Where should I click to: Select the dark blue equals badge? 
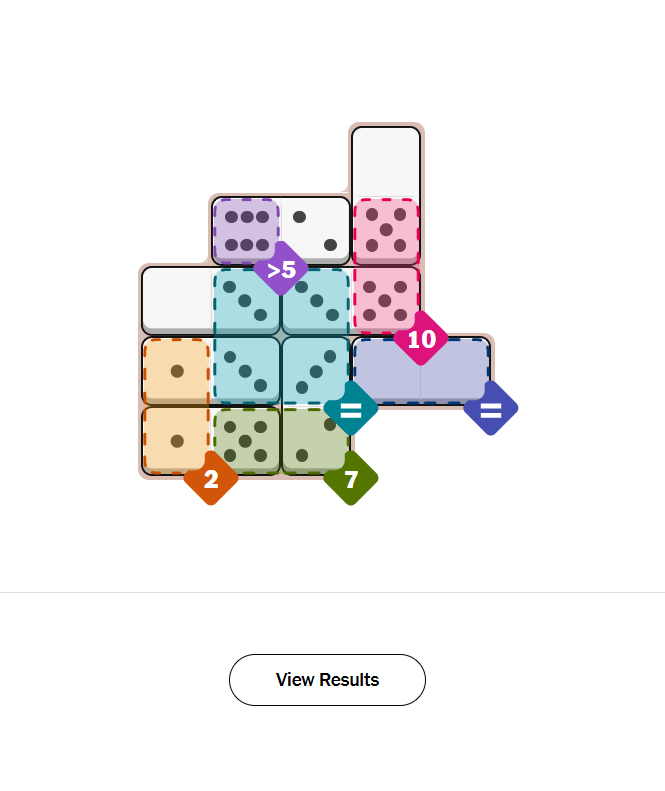(x=490, y=409)
